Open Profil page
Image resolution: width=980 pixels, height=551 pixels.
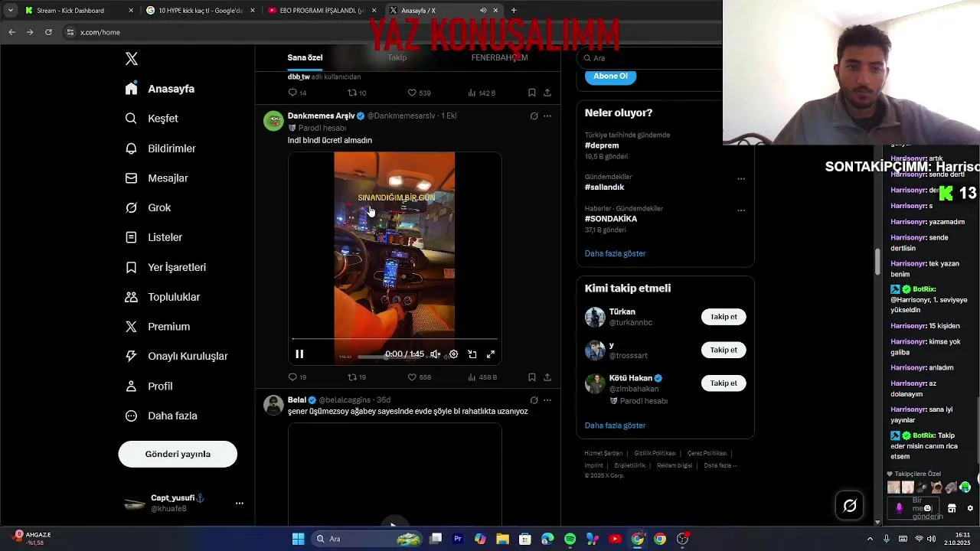click(x=149, y=386)
